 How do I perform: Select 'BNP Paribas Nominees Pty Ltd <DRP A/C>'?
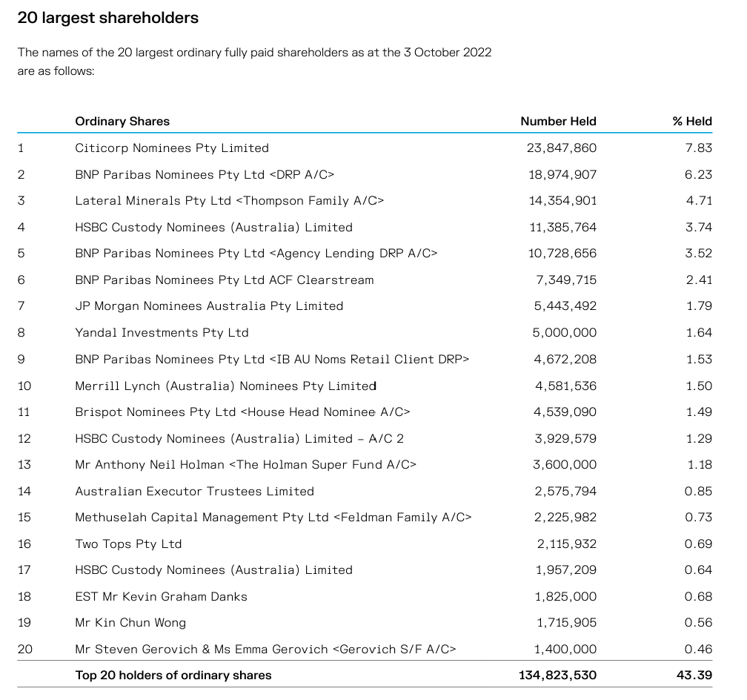(x=205, y=174)
